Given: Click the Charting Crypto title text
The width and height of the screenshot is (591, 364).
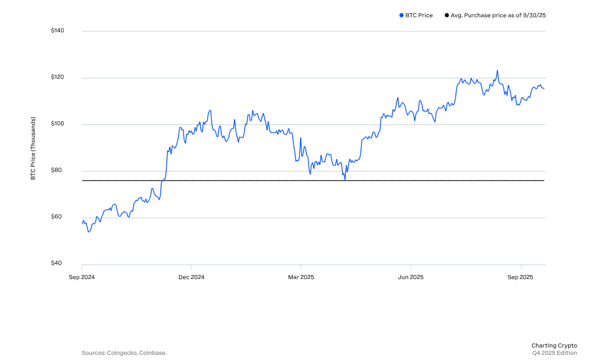Looking at the screenshot, I should (x=554, y=345).
